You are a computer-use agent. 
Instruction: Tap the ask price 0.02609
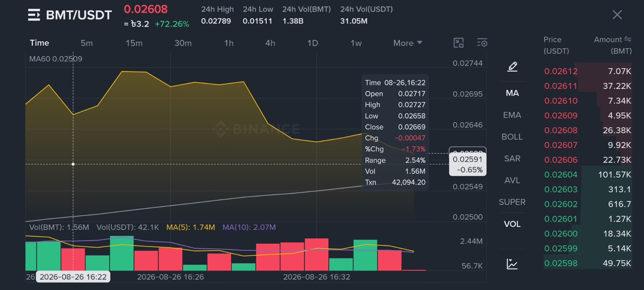point(561,115)
